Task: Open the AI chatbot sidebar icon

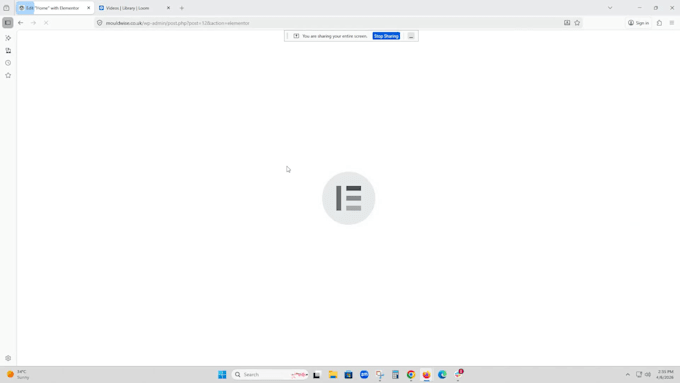Action: click(x=8, y=38)
